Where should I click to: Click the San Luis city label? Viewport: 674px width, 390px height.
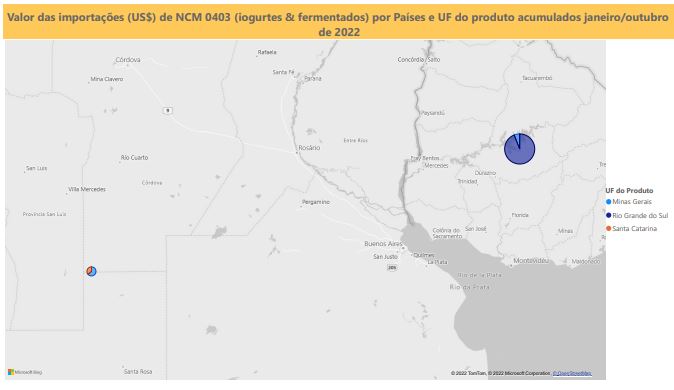tap(36, 168)
